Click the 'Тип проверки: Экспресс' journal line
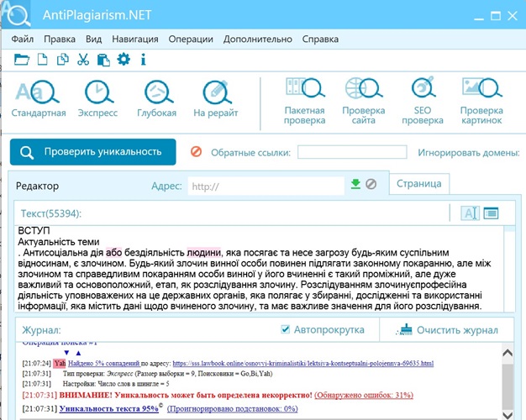The image size is (526, 420). click(168, 373)
